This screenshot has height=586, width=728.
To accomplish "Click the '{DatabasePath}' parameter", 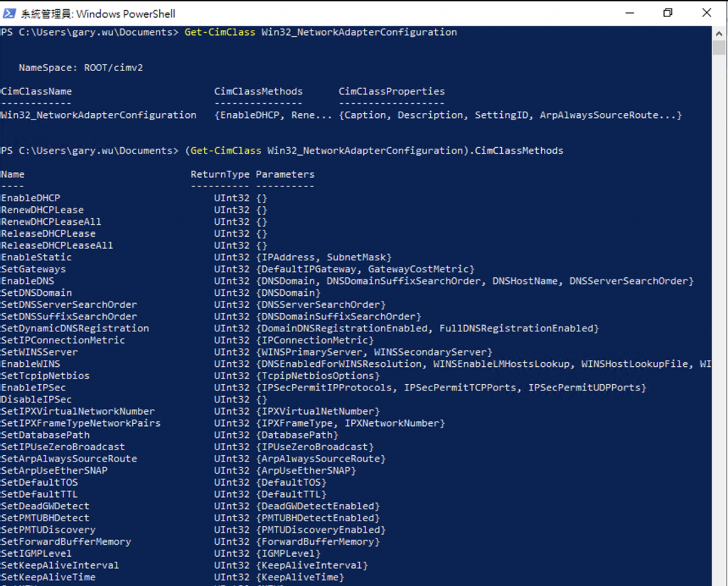I will [x=297, y=435].
